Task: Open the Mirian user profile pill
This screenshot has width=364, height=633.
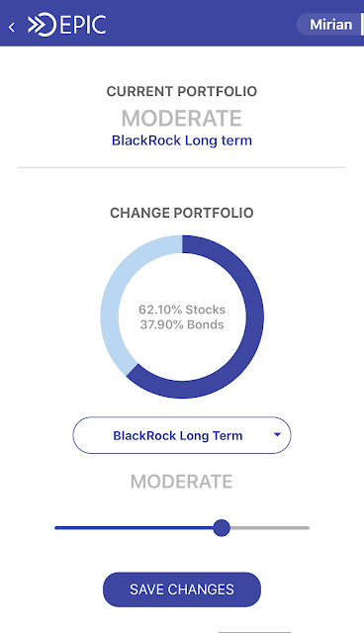Action: pos(330,24)
